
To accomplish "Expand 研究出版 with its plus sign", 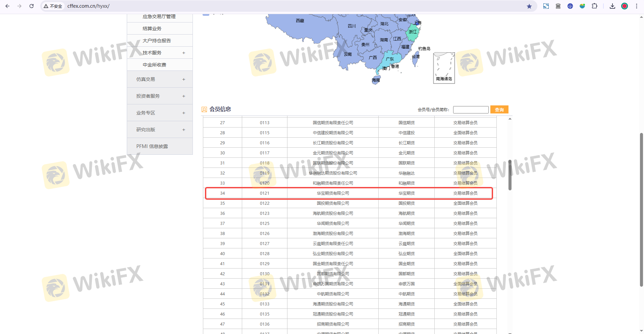I will (184, 130).
